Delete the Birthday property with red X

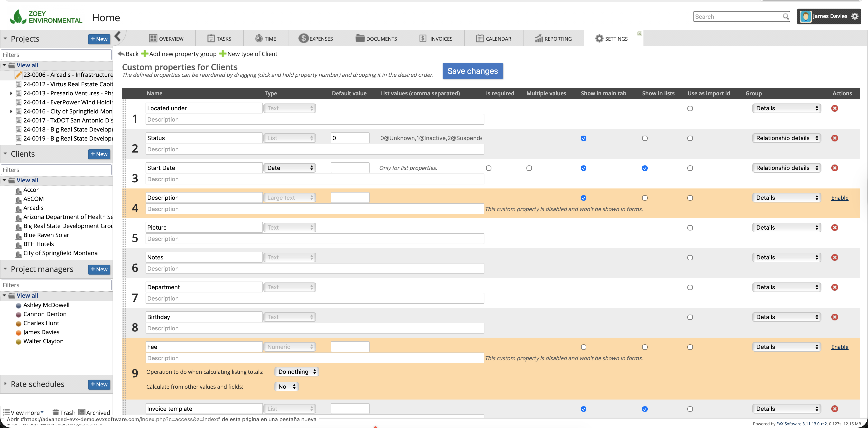834,317
